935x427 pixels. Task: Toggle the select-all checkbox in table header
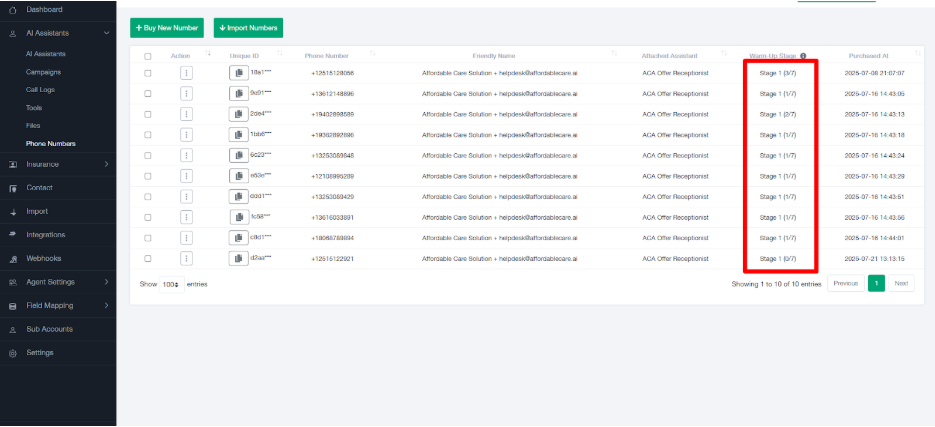[x=148, y=56]
